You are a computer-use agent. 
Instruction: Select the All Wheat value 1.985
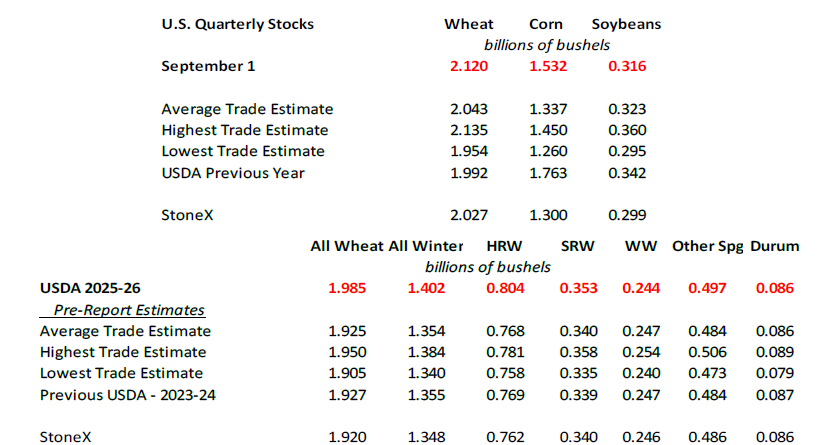347,288
